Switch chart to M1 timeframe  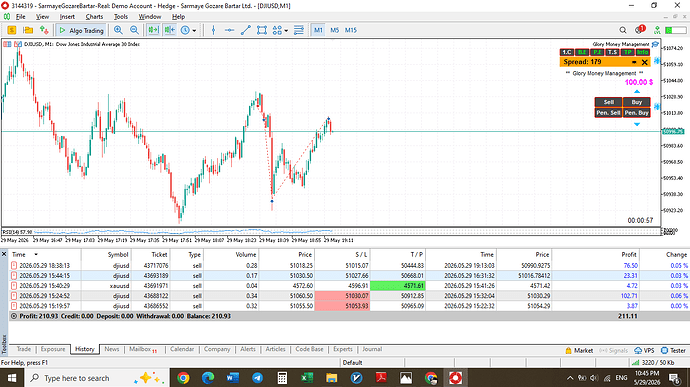point(318,30)
